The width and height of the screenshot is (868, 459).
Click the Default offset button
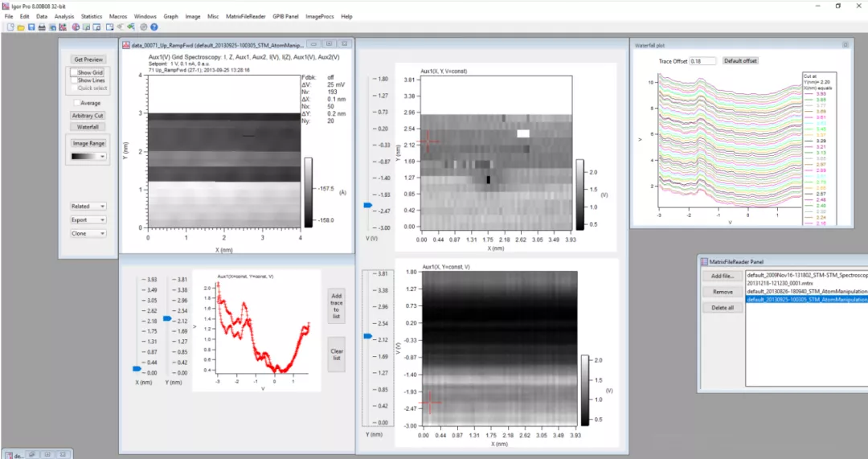point(740,61)
